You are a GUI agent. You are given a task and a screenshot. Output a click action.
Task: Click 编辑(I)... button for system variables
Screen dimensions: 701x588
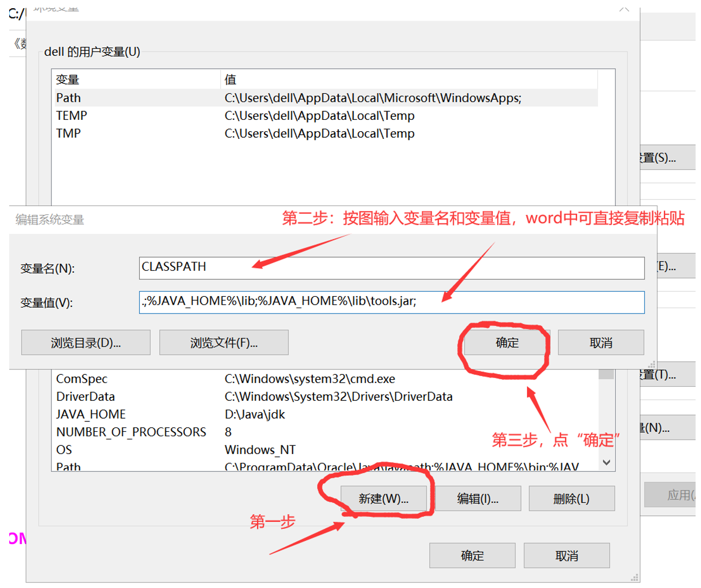(x=478, y=498)
